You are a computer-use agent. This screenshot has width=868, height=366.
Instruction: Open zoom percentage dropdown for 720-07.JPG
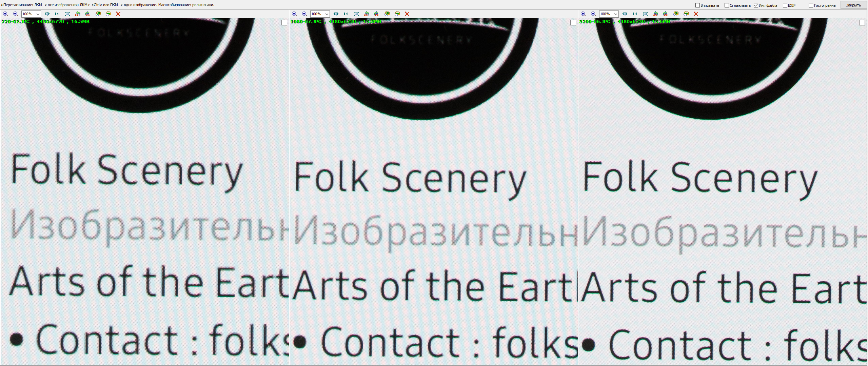click(x=31, y=14)
